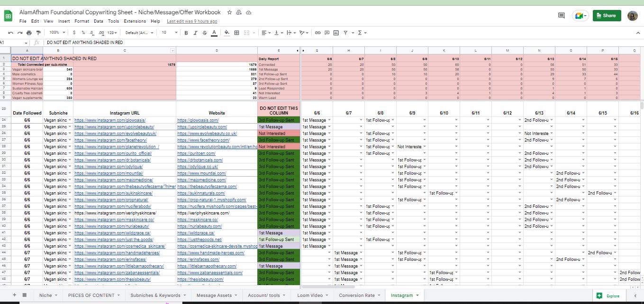644x304 pixels.
Task: Open the Insert menu
Action: [64, 21]
